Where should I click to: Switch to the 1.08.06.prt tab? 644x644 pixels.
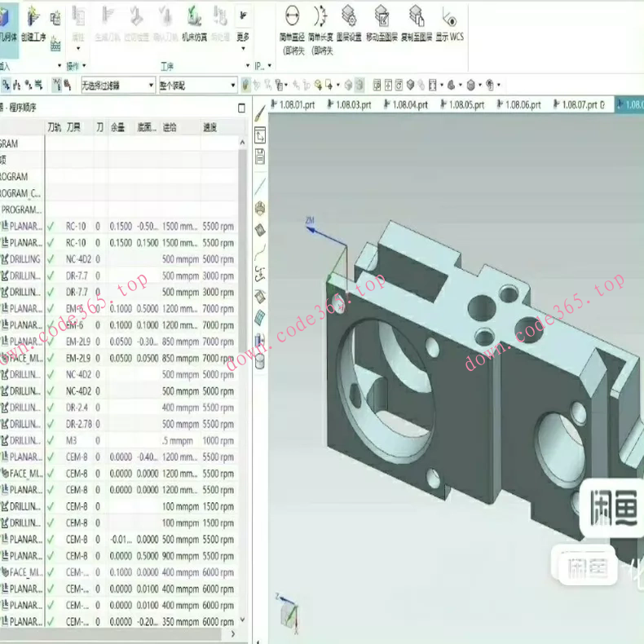[518, 104]
